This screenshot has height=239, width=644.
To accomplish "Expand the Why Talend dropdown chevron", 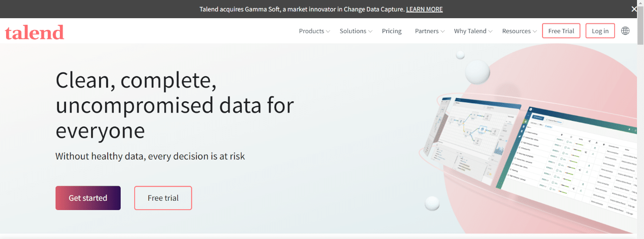I will [491, 31].
